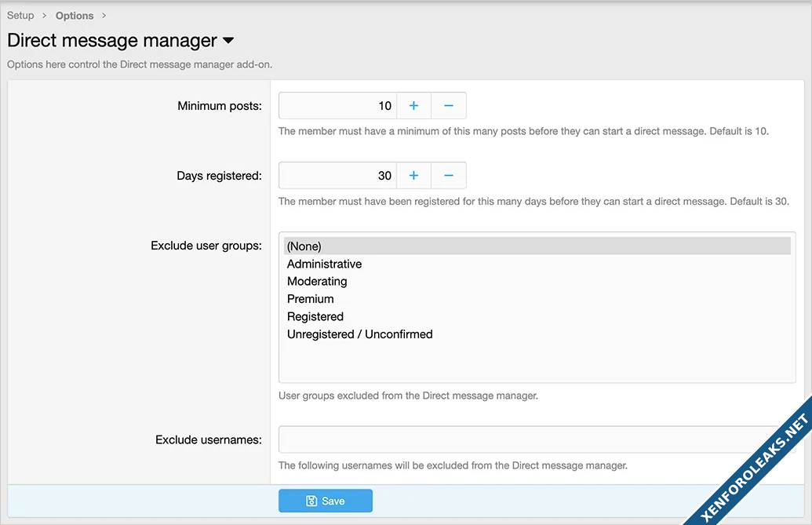Select (None) in Exclude user groups

[x=304, y=246]
